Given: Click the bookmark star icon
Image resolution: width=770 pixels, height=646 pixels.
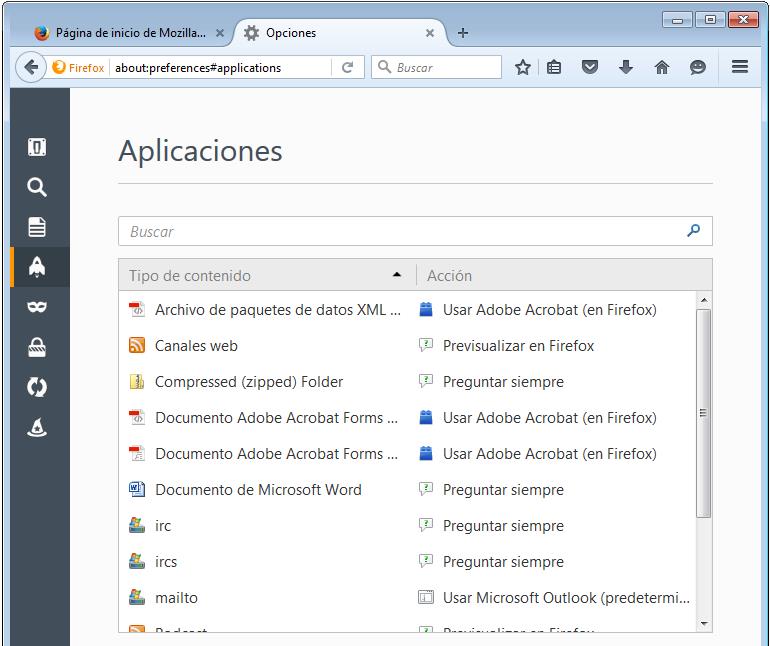Looking at the screenshot, I should point(522,67).
